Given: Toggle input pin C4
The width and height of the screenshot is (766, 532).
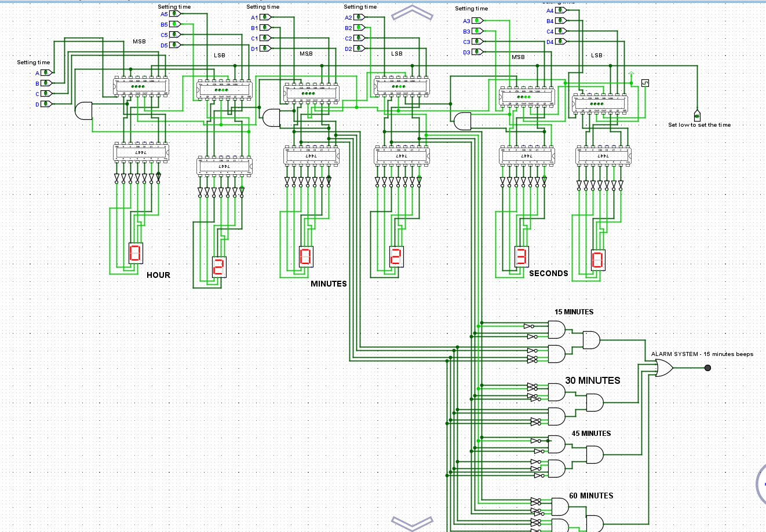Looking at the screenshot, I should coord(561,31).
